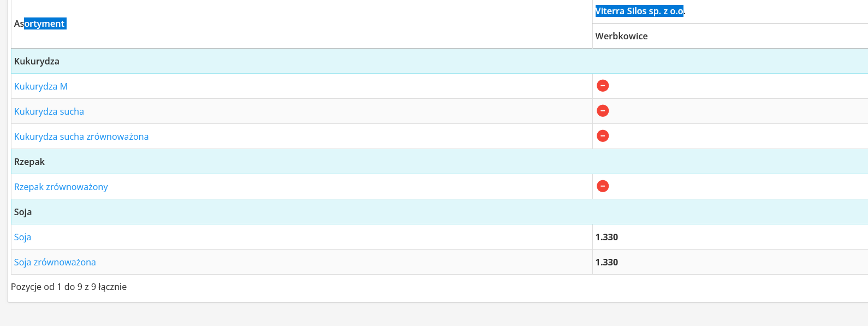Click the red unavailable icon for Kukurydza M
Viewport: 868px width, 326px height.
click(x=603, y=86)
